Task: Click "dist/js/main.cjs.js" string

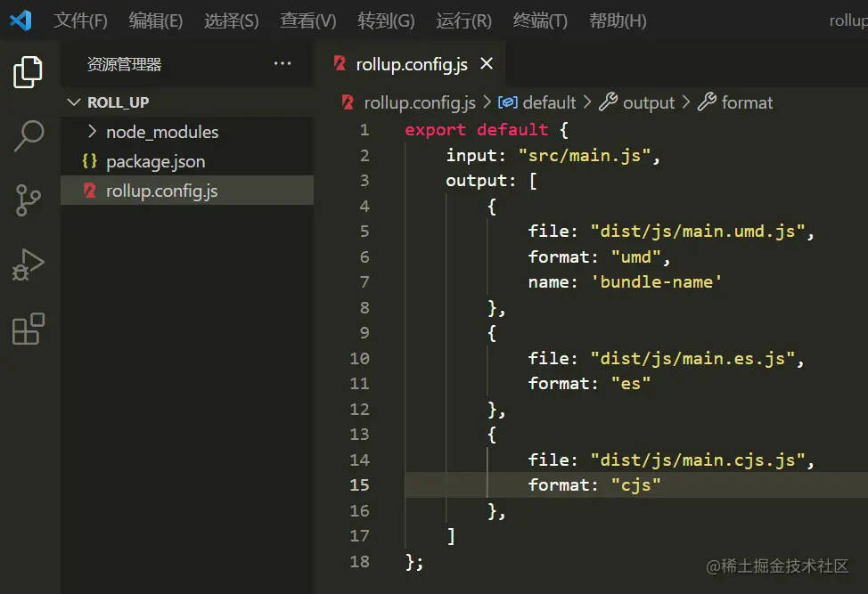Action: (x=698, y=460)
